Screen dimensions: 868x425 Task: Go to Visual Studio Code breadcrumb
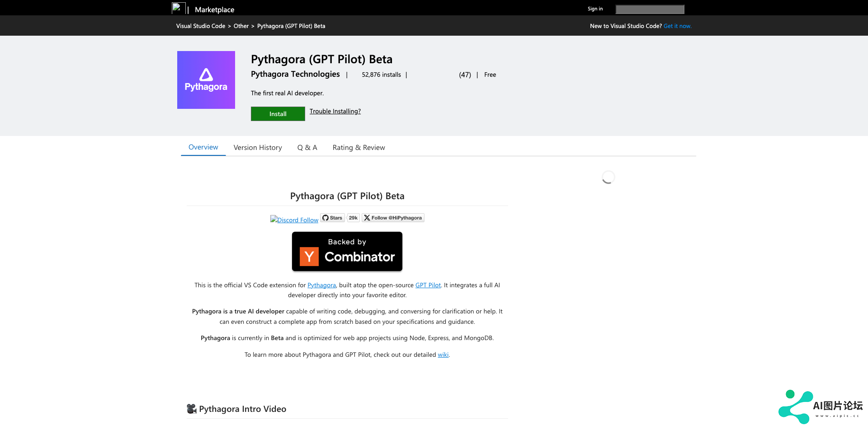pyautogui.click(x=201, y=26)
